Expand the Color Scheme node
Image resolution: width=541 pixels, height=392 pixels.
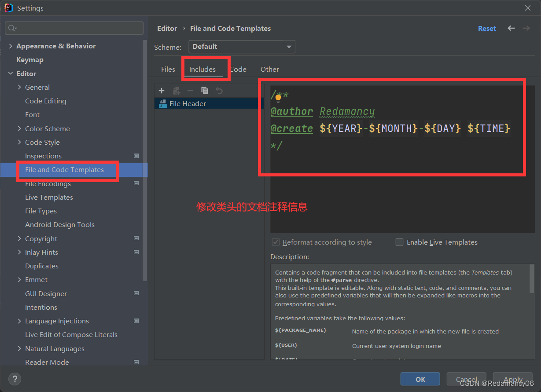[19, 128]
